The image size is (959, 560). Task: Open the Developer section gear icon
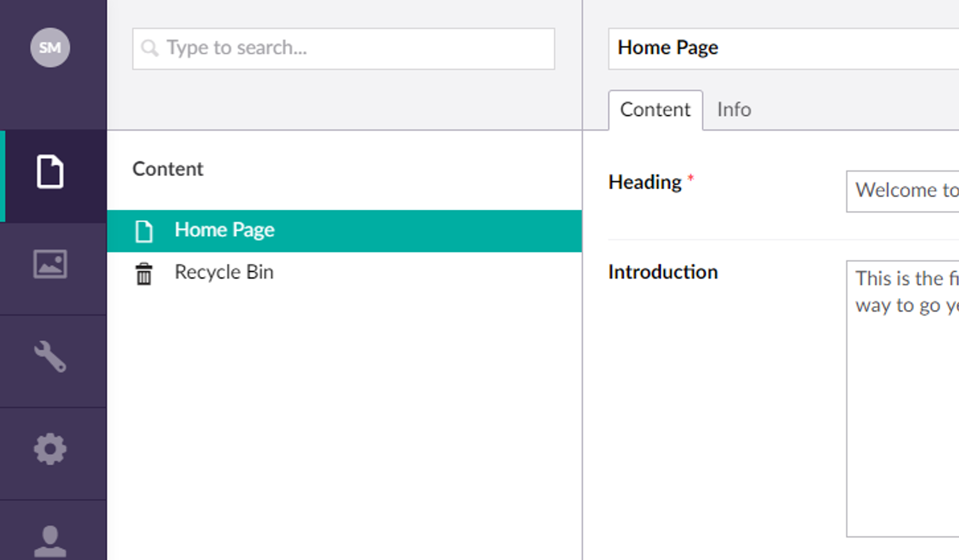pos(50,449)
